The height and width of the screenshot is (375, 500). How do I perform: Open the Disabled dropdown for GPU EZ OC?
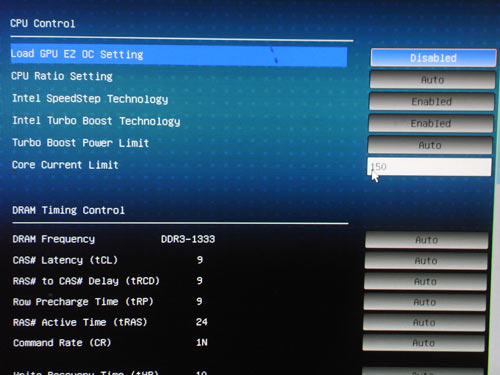coord(433,58)
